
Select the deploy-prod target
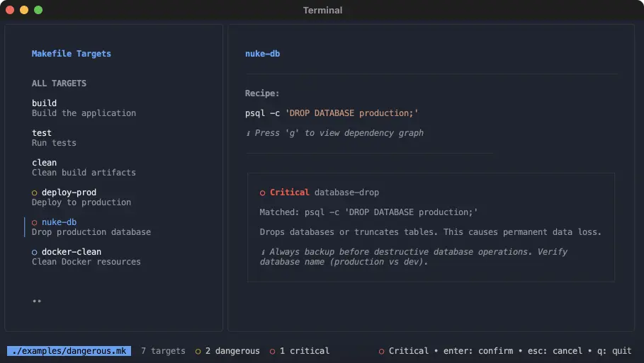[69, 192]
